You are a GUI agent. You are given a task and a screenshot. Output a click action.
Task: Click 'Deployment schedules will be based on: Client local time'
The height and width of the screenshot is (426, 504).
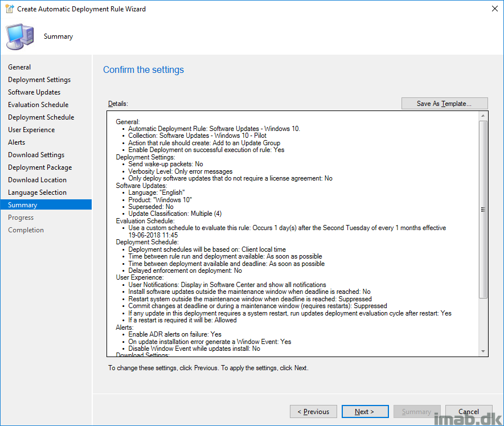click(x=207, y=249)
